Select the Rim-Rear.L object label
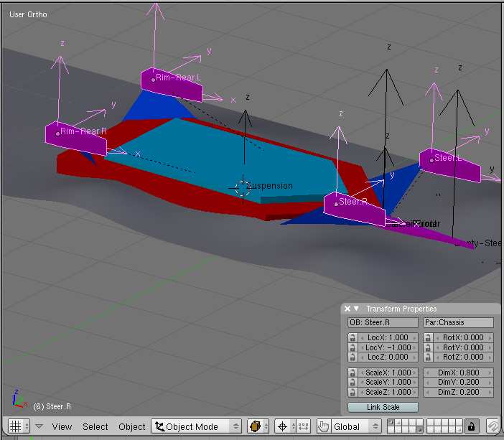This screenshot has width=504, height=440. coord(178,78)
